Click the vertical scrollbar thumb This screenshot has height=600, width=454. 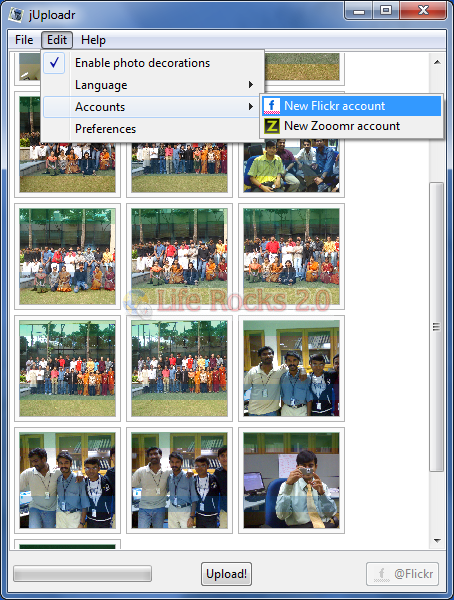pos(437,327)
